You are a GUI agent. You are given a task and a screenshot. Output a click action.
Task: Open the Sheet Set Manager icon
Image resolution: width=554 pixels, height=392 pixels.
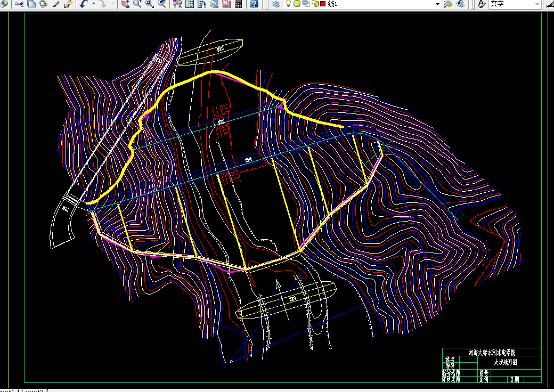pyautogui.click(x=214, y=4)
